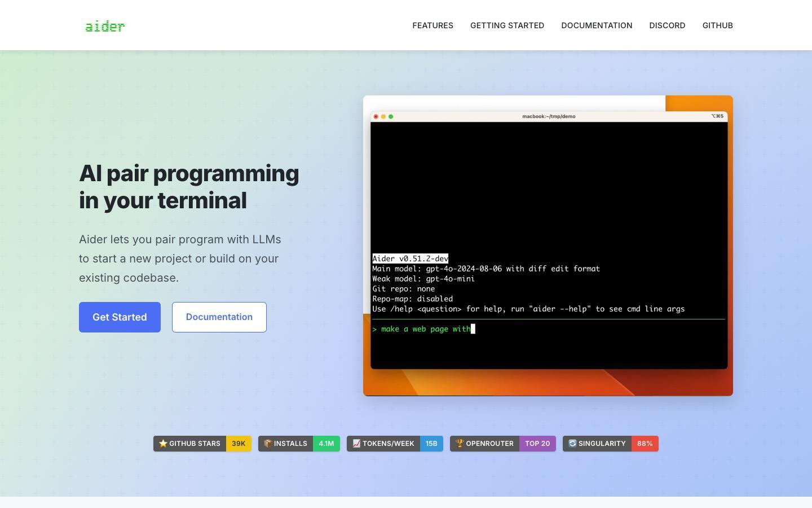Click the Tokens/Week chart icon
The image size is (812, 508).
(x=356, y=444)
